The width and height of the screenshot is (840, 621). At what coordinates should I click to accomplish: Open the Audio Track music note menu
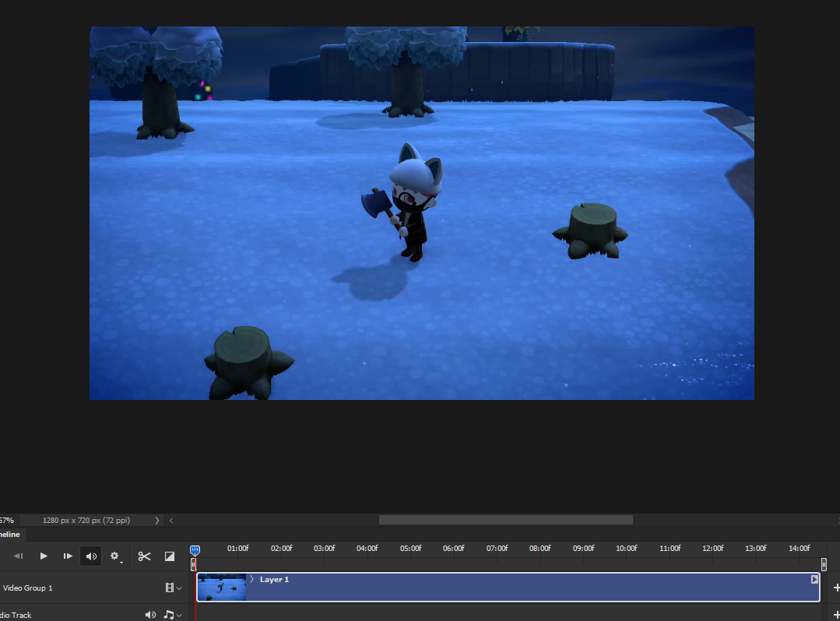click(172, 615)
